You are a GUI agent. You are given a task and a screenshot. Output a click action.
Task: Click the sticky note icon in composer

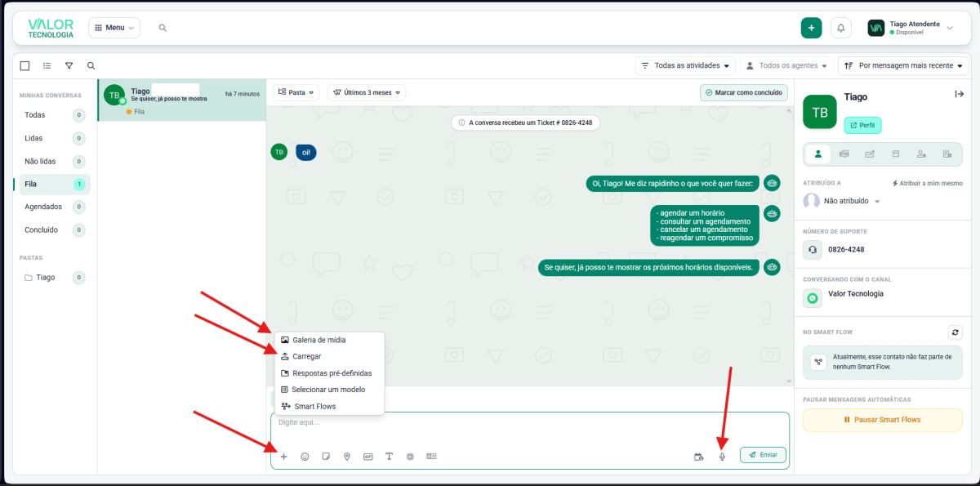(326, 457)
